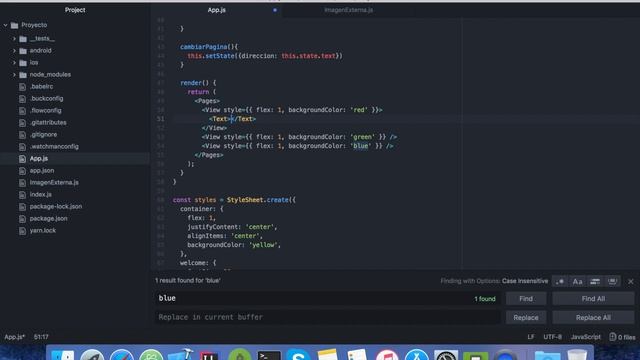Click the JavaScript grammar selector

click(x=585, y=337)
